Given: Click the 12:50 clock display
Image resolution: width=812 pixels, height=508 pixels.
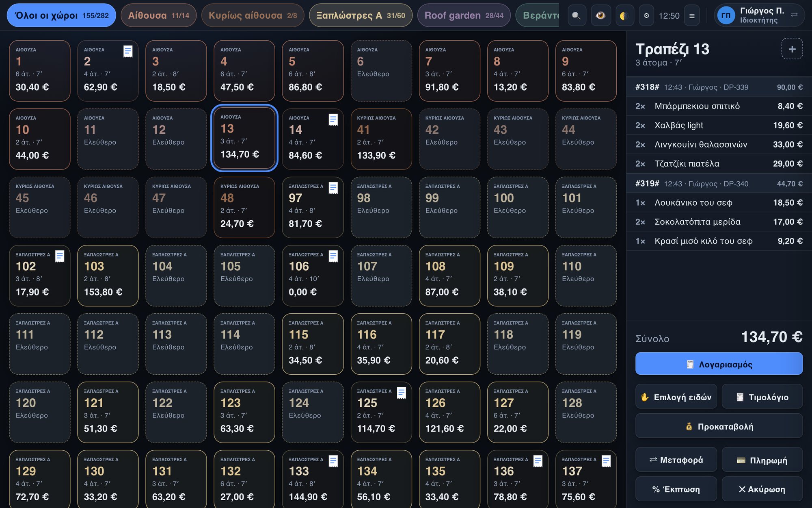Looking at the screenshot, I should (669, 15).
